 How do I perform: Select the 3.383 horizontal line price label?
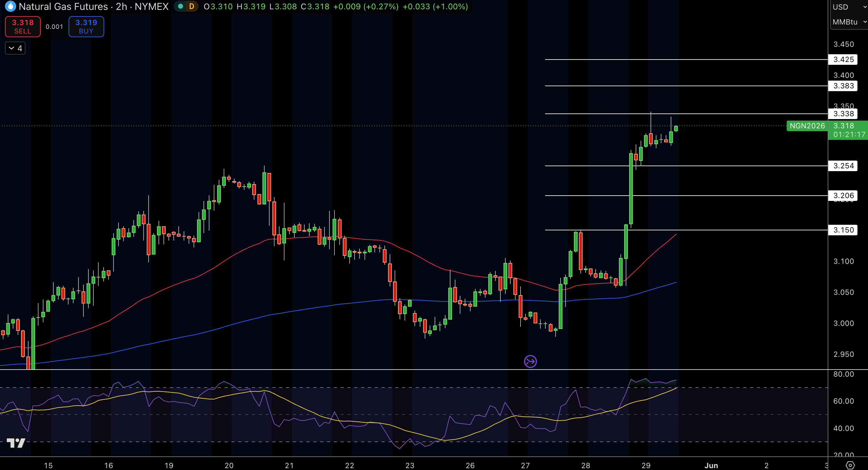tap(843, 86)
